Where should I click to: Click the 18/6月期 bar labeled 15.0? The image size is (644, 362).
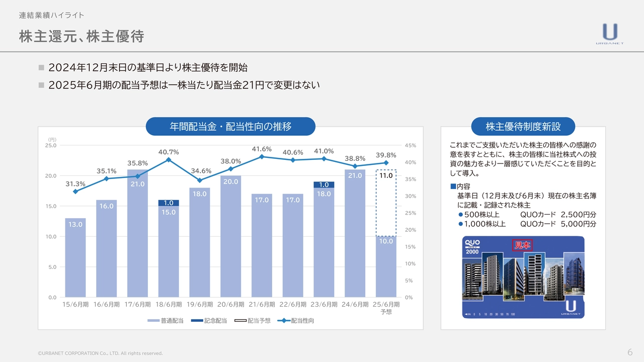pyautogui.click(x=169, y=251)
